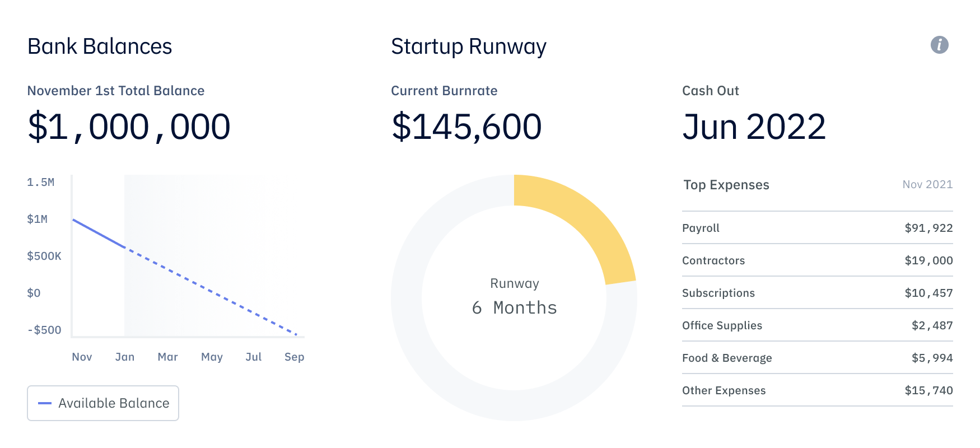Select the Payroll expense row
This screenshot has height=448, width=980.
click(817, 228)
